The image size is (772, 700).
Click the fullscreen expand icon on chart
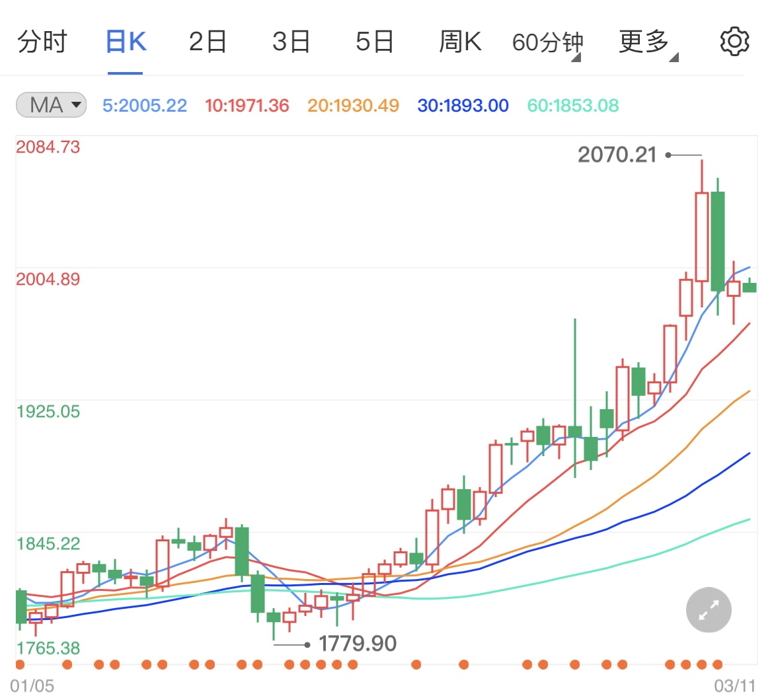tap(707, 609)
